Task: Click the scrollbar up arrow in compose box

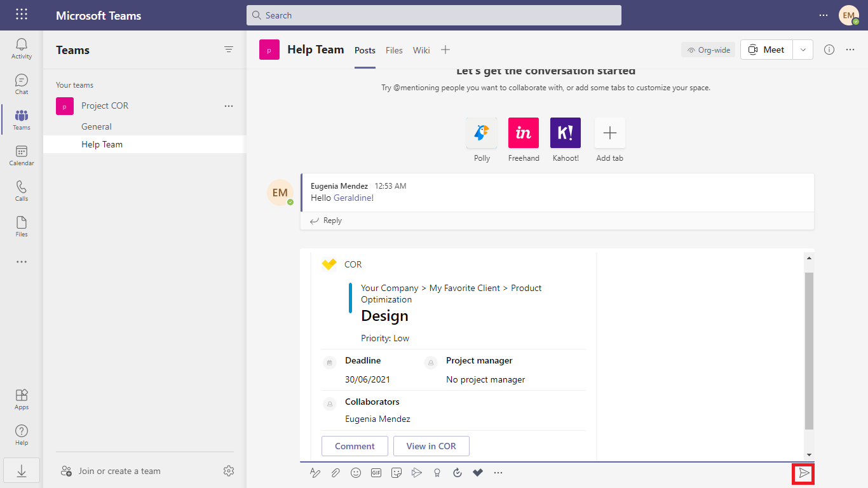Action: (x=809, y=258)
